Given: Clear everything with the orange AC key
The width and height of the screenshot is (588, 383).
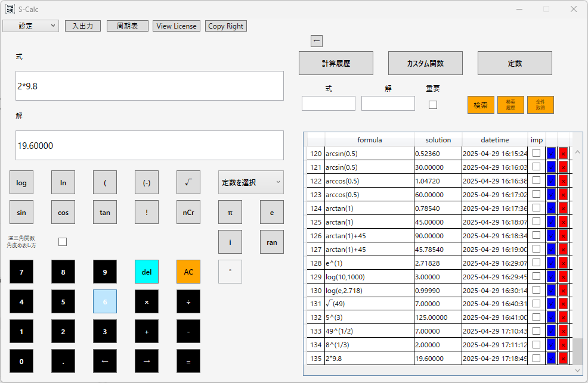Looking at the screenshot, I should pyautogui.click(x=188, y=272).
